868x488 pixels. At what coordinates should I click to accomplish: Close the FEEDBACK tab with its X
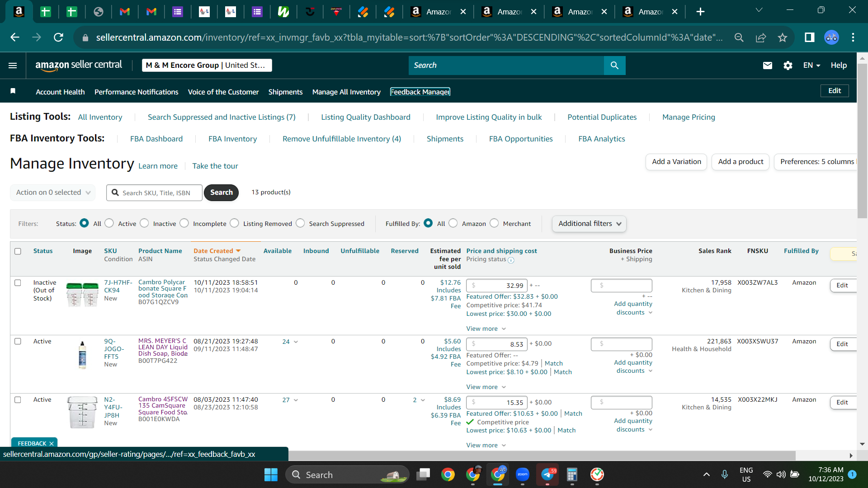[52, 444]
